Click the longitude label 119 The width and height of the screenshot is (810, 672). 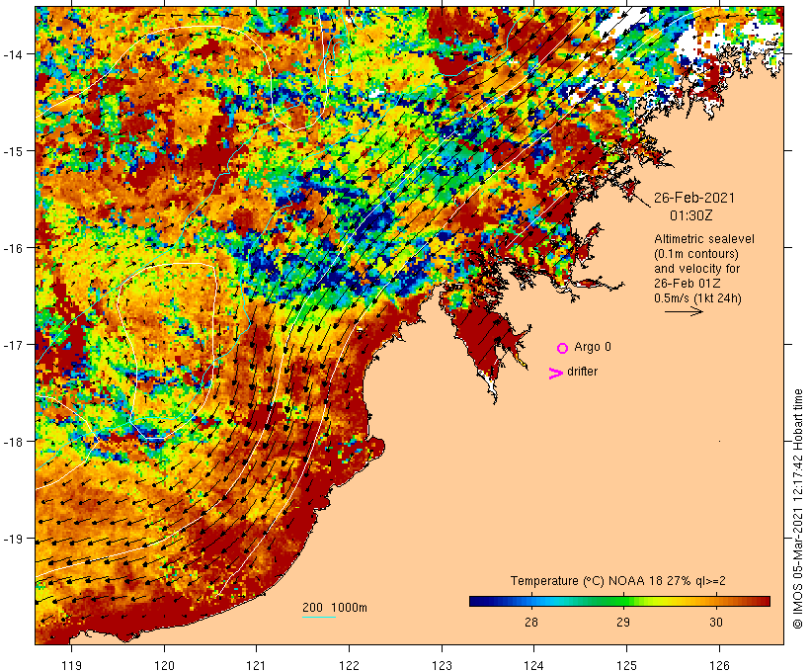(71, 666)
